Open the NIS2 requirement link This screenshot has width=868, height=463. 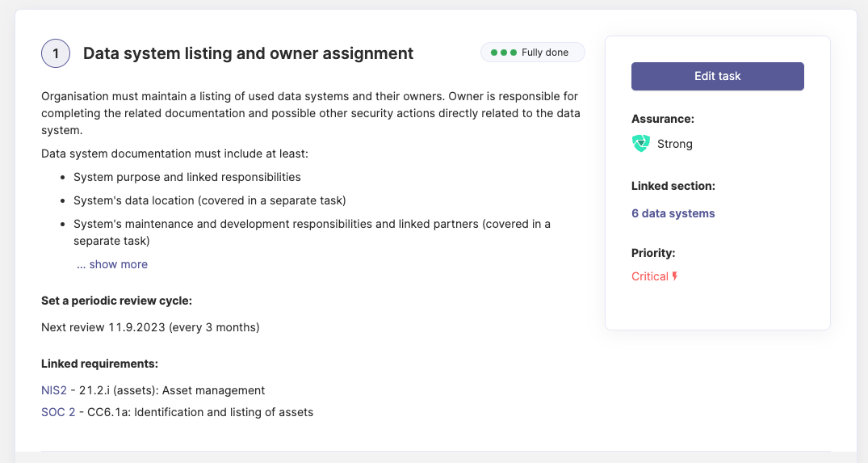pos(54,390)
